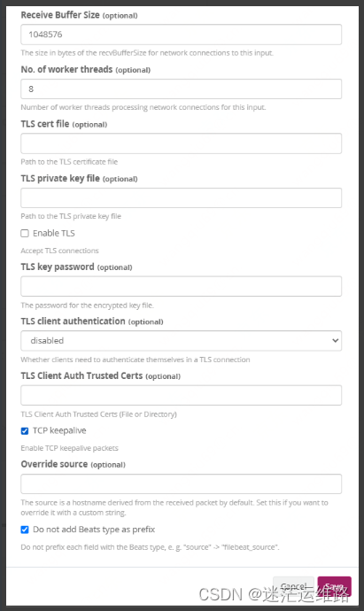Click the Cancel button
Image resolution: width=364 pixels, height=611 pixels.
pyautogui.click(x=293, y=586)
